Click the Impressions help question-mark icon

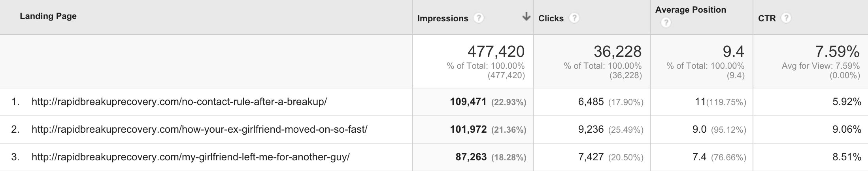[x=479, y=18]
